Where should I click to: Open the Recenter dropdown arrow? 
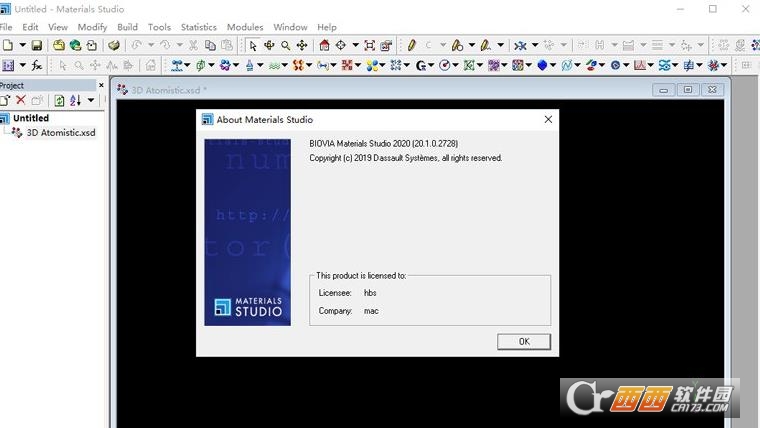[x=355, y=46]
